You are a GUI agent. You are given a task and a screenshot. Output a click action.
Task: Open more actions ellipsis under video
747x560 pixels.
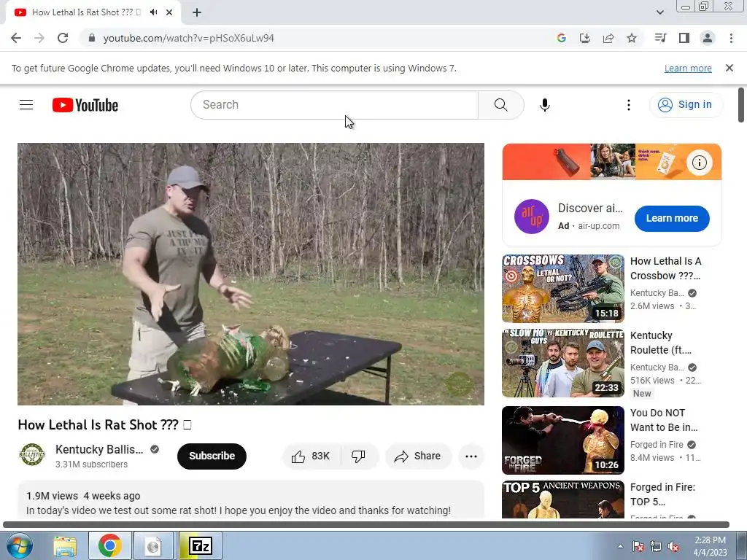click(471, 456)
